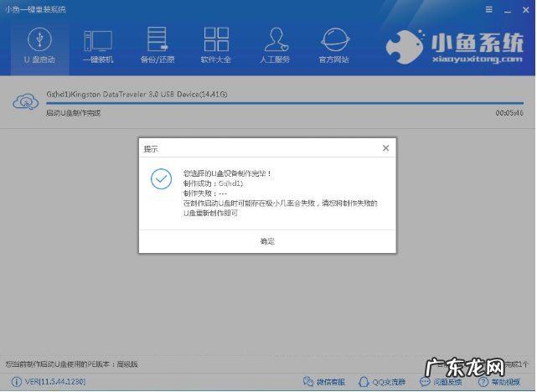The width and height of the screenshot is (537, 392).
Task: Click the Kingston DataTraveler device name
Action: [137, 94]
